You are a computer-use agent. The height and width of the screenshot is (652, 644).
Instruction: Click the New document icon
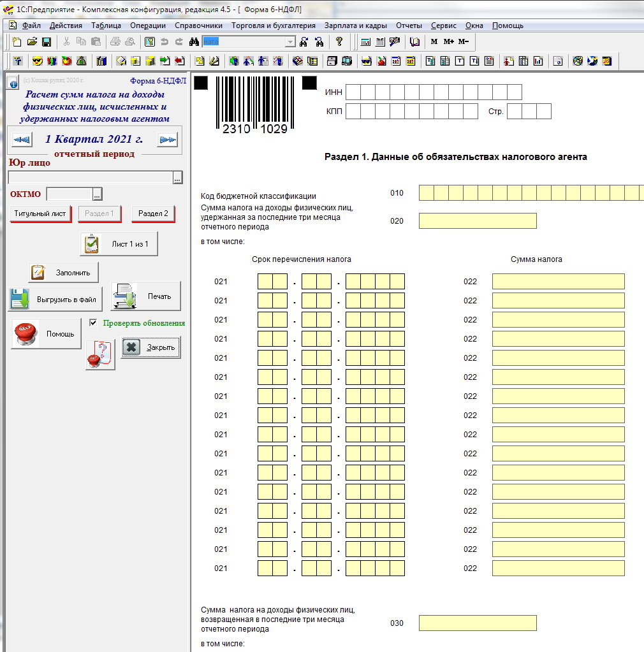coord(17,41)
